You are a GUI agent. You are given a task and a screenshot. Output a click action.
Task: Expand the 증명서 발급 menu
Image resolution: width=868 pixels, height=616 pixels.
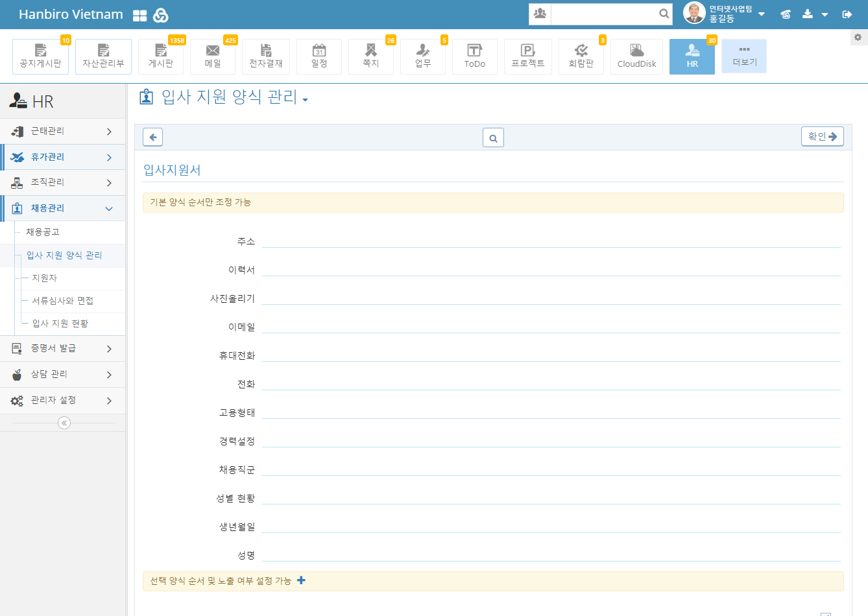(62, 348)
